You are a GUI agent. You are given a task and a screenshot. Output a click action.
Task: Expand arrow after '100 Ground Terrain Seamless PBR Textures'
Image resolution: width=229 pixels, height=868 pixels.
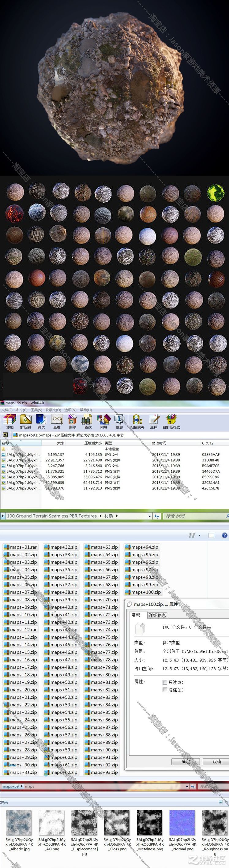pyautogui.click(x=100, y=516)
